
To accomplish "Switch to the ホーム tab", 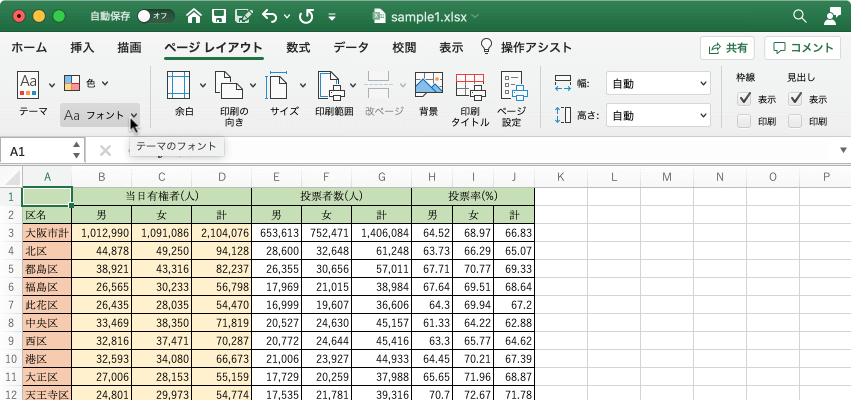I will click(29, 48).
